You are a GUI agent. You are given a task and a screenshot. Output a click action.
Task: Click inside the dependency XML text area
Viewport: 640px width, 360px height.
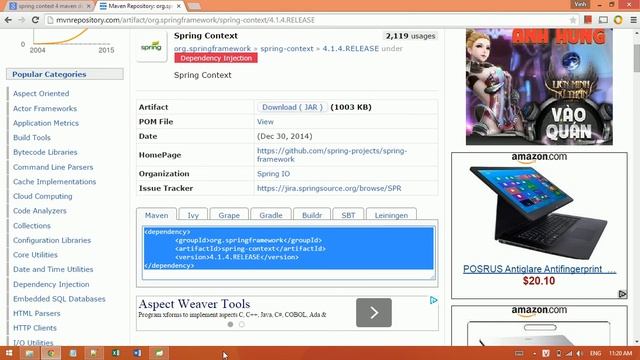[289, 253]
